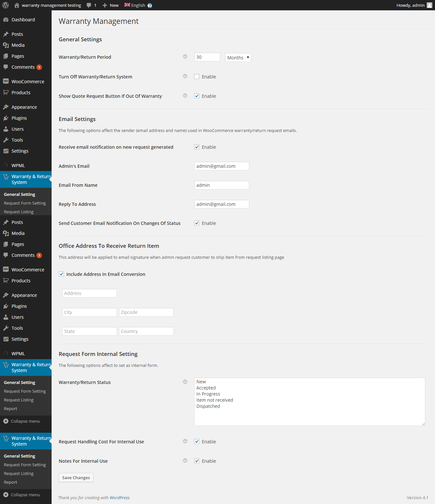This screenshot has height=504, width=435.
Task: Enable the Turn Off Warranty/Return System checkbox
Action: click(x=197, y=76)
